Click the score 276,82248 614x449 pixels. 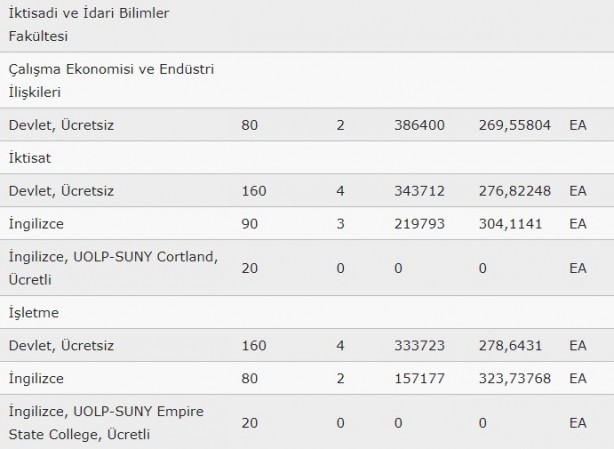[x=515, y=191]
